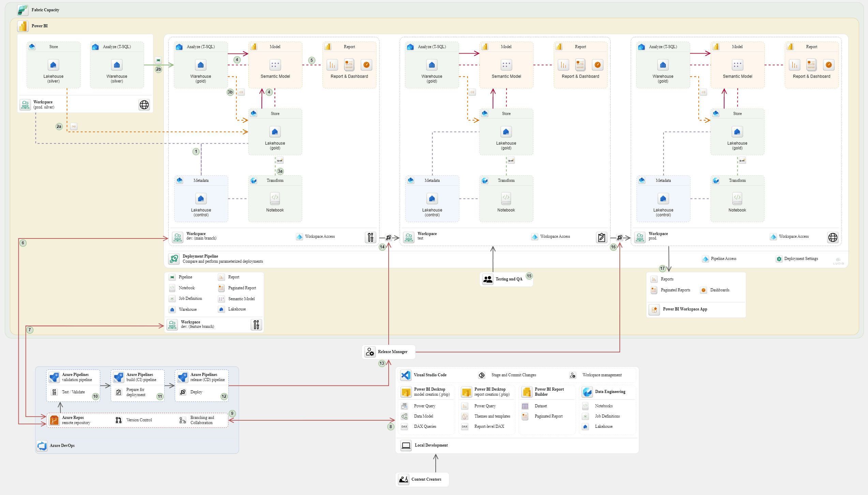868x495 pixels.
Task: Open Deployment Settings via the gear icon
Action: pos(779,259)
